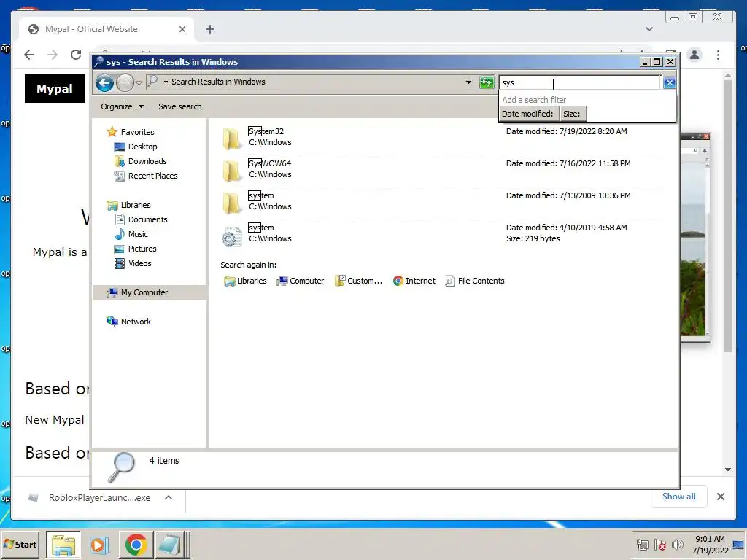Open Windows Explorer from taskbar

63,545
